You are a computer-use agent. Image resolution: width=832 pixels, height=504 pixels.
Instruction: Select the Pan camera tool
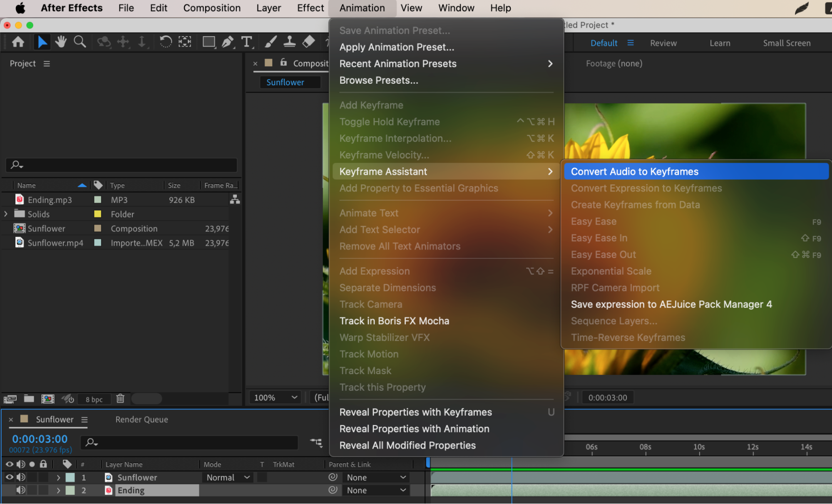click(123, 42)
